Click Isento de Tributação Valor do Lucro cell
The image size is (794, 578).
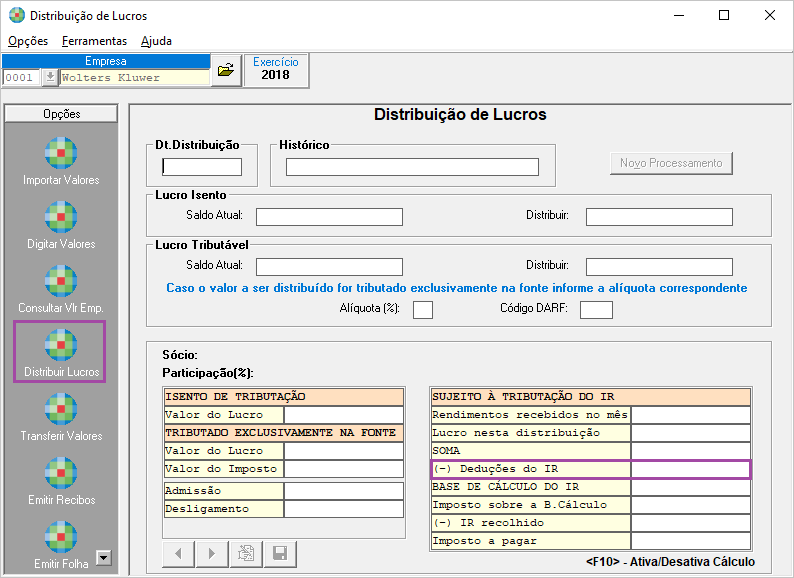[x=344, y=415]
